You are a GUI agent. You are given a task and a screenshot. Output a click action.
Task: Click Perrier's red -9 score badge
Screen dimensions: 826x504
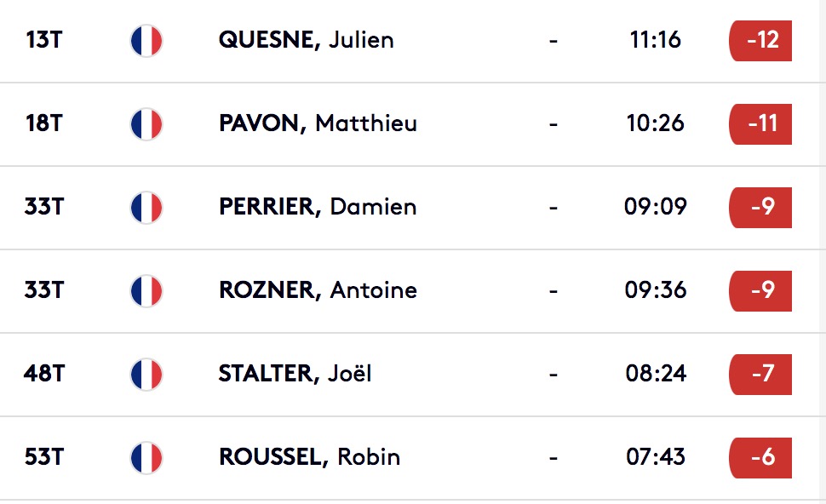coord(760,208)
